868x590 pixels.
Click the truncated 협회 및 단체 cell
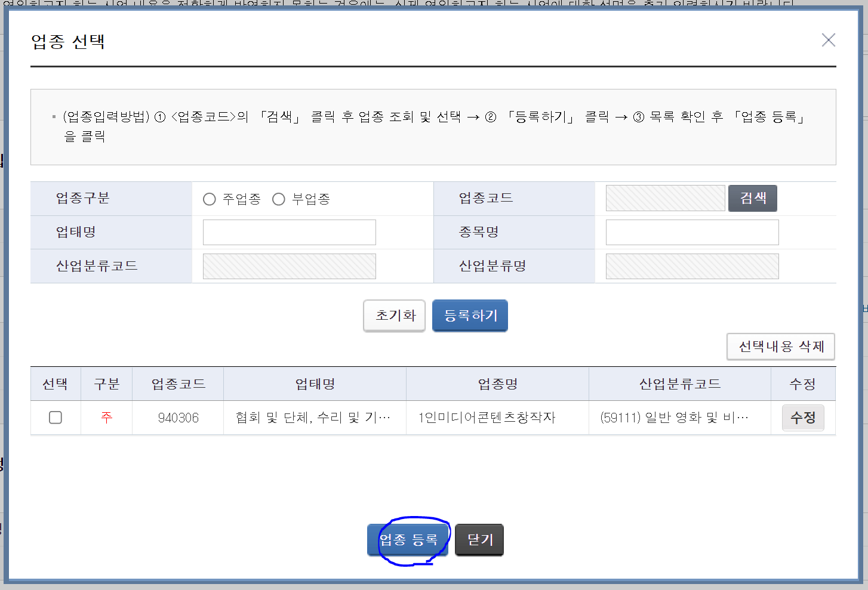point(315,418)
